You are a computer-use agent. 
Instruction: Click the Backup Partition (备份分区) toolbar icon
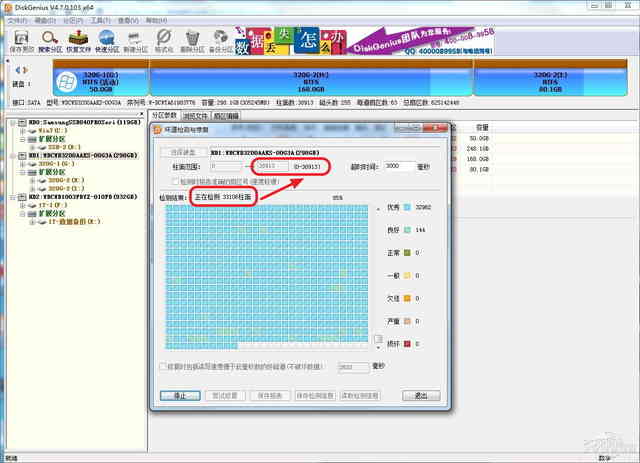pos(221,38)
